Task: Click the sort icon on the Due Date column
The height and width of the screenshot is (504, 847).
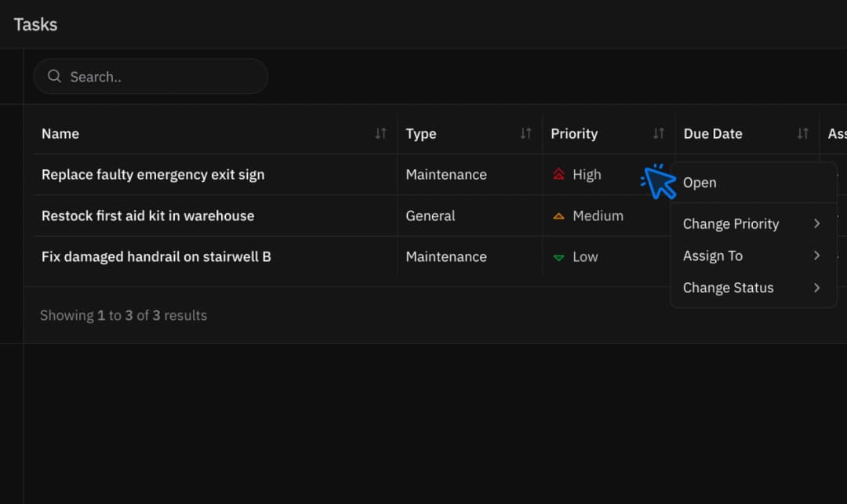Action: point(802,133)
